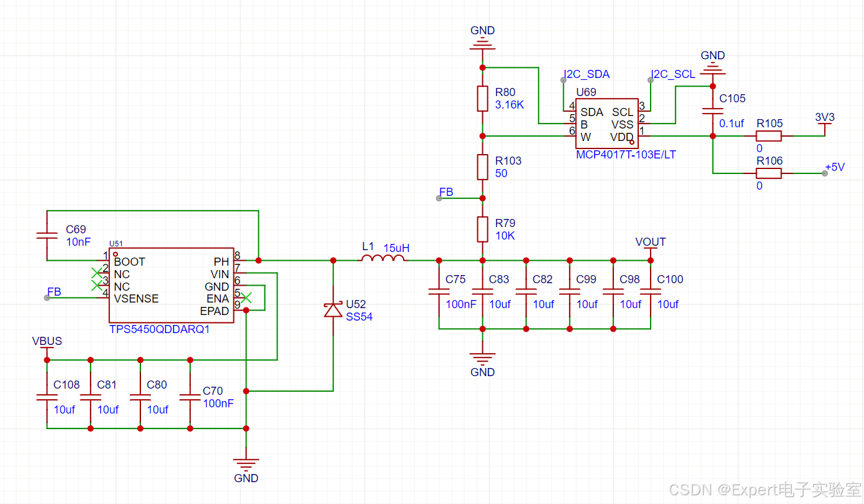Select the R103 resistor symbol
The image size is (864, 504).
(x=482, y=167)
